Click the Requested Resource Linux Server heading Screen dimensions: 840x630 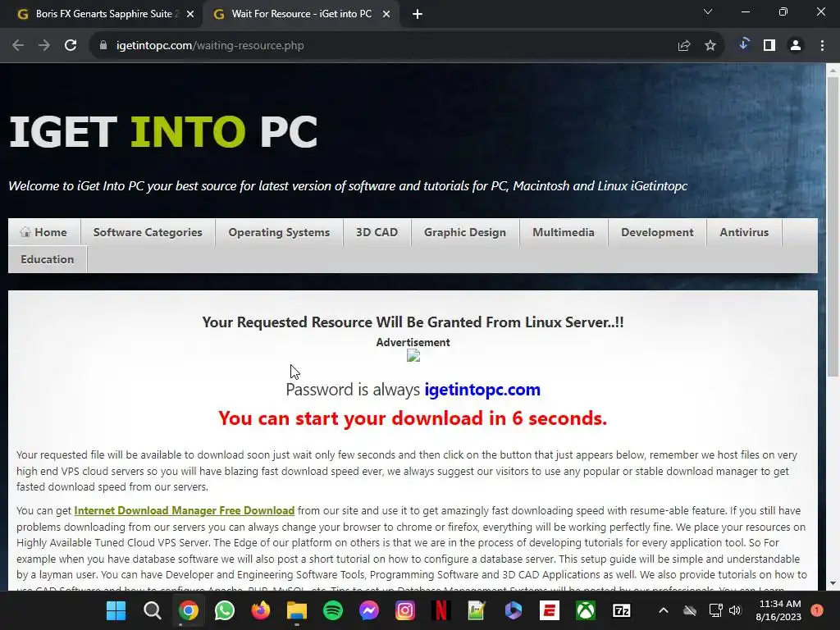[x=413, y=322]
